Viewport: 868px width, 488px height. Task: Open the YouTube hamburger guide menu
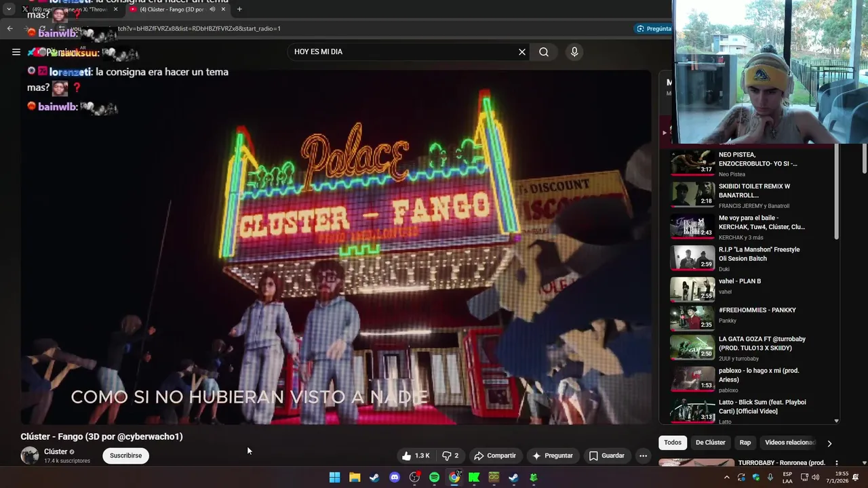pyautogui.click(x=16, y=52)
